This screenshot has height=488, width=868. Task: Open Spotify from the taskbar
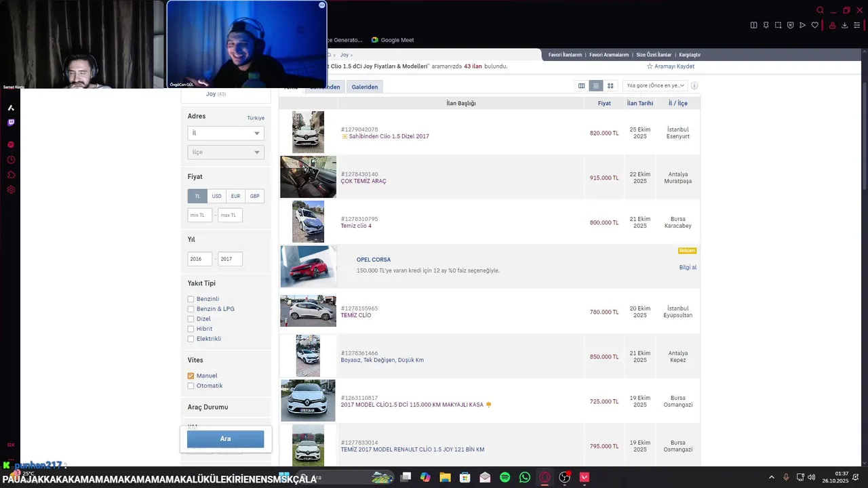505,477
